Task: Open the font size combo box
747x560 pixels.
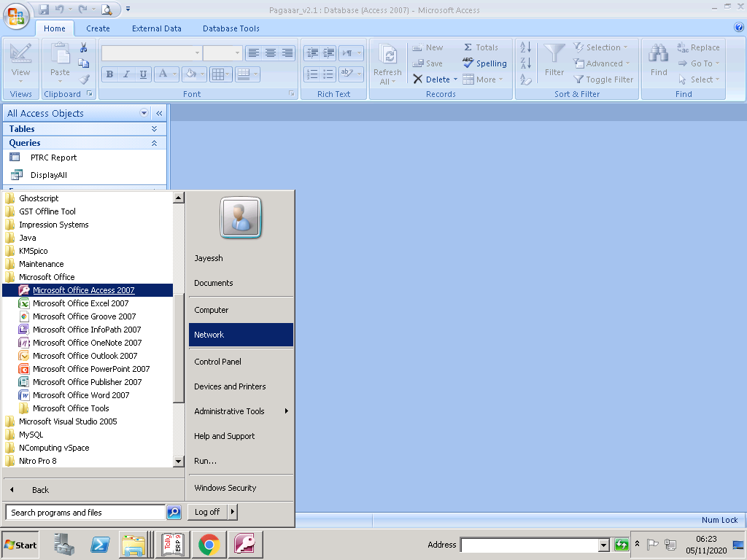Action: tap(237, 52)
